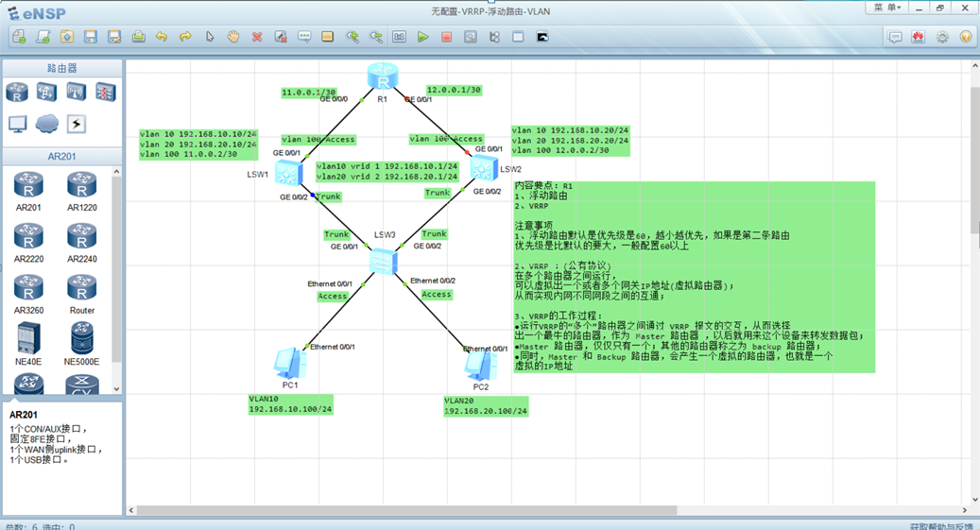The height and width of the screenshot is (530, 980).
Task: Print the topology
Action: pyautogui.click(x=138, y=37)
